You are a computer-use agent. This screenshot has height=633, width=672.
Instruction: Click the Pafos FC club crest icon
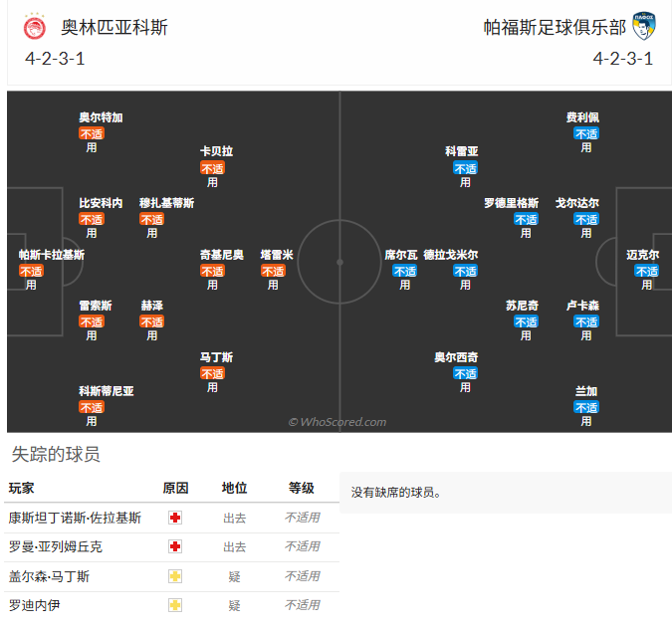(x=644, y=27)
